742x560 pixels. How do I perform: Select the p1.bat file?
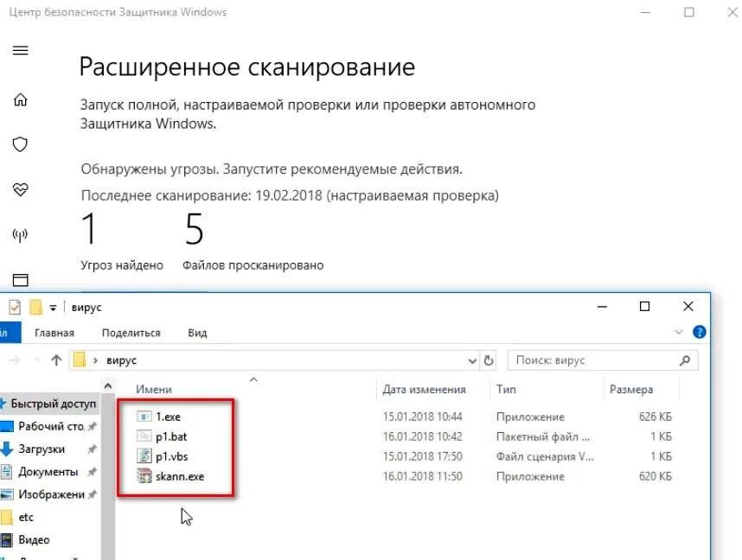171,436
